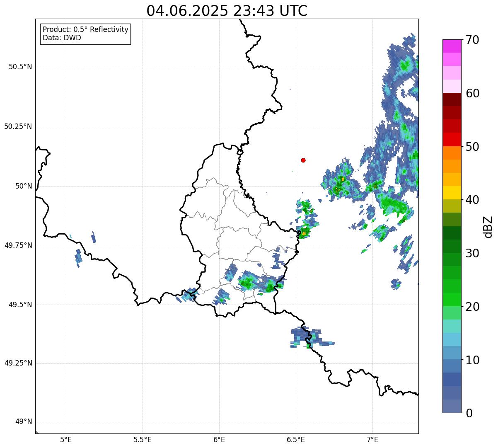Click the 60 label on the colorbar
498x448 pixels.
(x=472, y=93)
